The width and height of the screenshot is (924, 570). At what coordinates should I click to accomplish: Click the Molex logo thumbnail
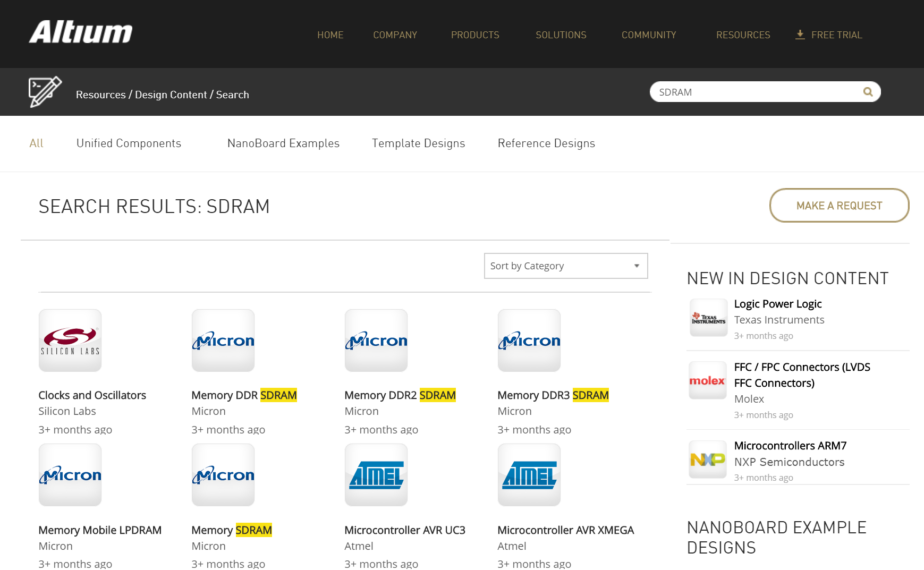(x=707, y=380)
